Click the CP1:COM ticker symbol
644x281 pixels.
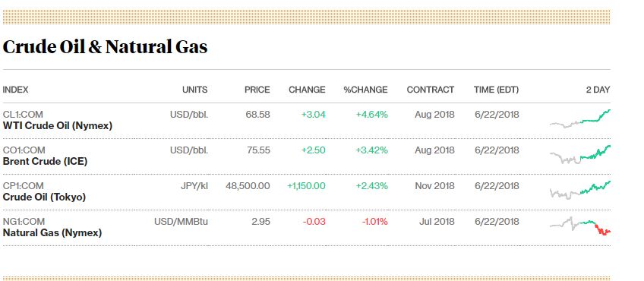pos(23,186)
